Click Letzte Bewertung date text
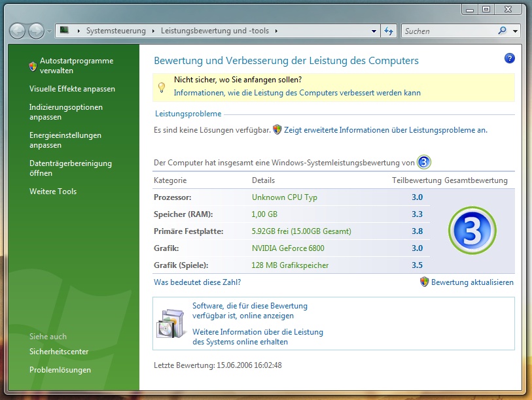 (x=218, y=365)
